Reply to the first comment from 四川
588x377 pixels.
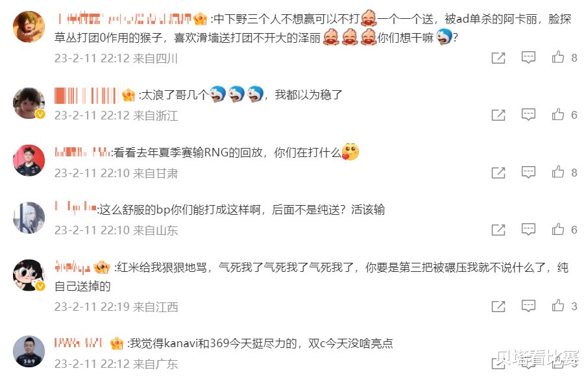pos(528,58)
